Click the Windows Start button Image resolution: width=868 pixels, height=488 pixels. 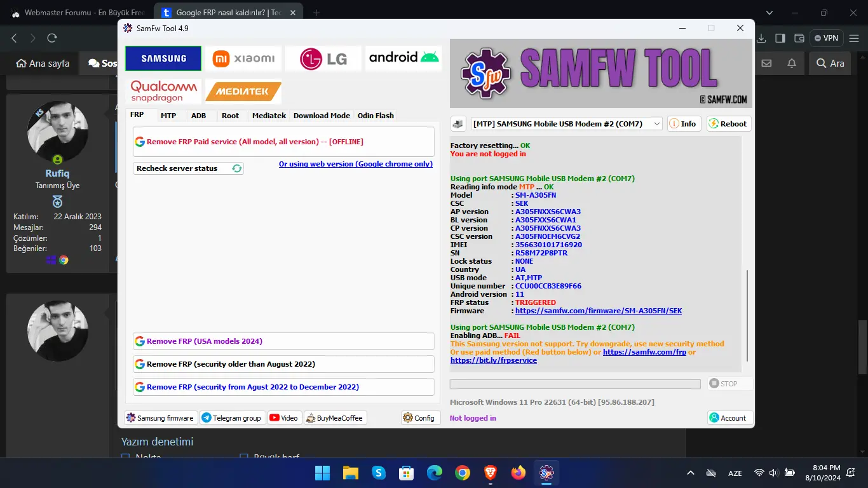point(323,473)
